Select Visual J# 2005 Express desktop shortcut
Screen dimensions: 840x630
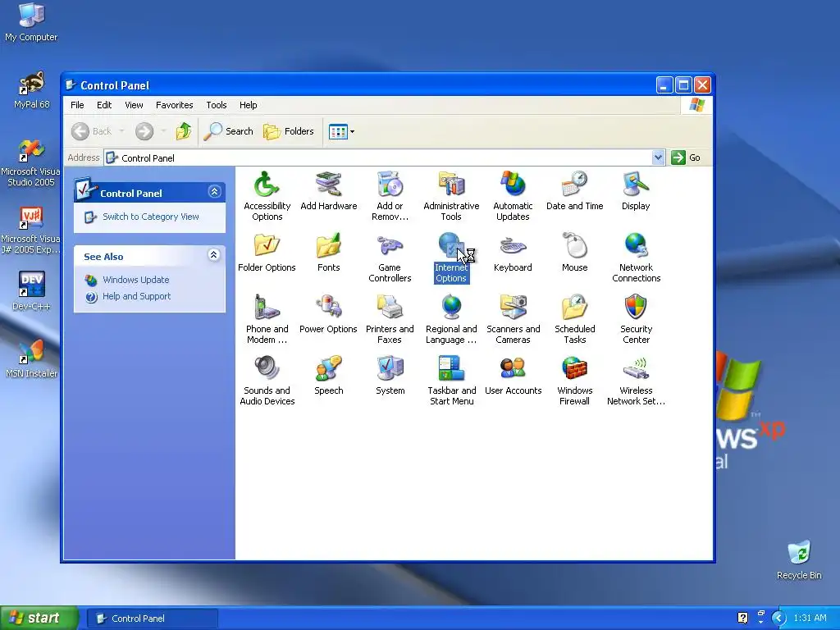tap(31, 231)
